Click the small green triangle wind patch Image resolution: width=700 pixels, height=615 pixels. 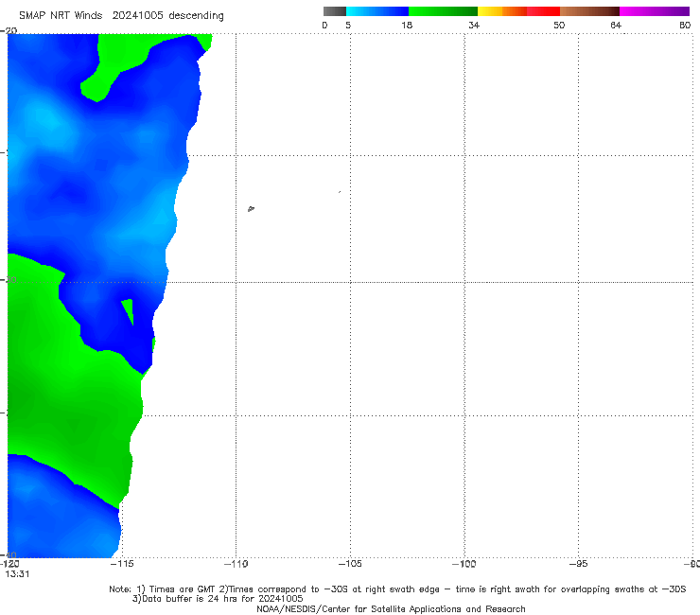click(128, 311)
